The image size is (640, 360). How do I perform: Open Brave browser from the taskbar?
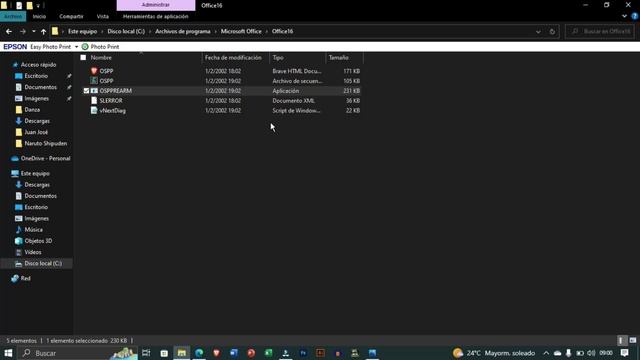[x=216, y=353]
